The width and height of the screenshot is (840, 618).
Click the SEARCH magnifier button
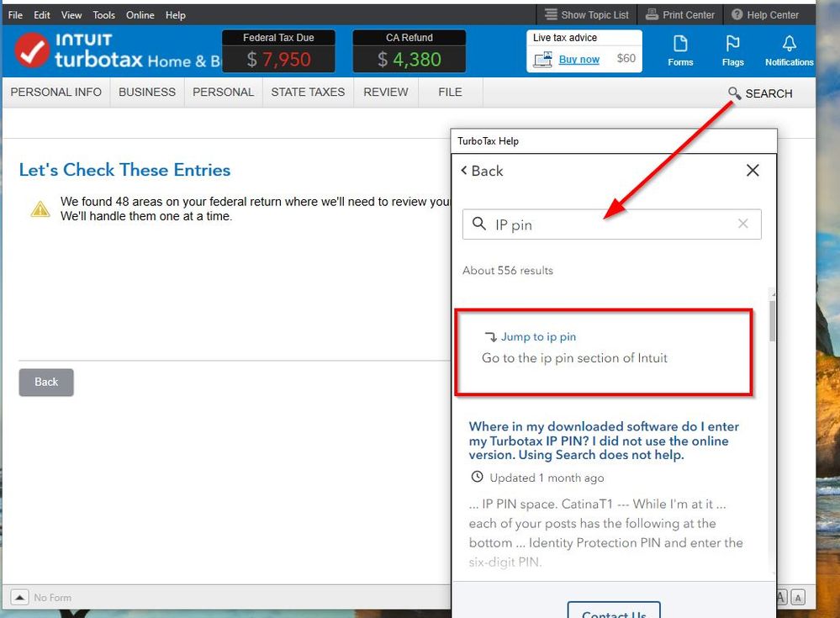coord(760,93)
